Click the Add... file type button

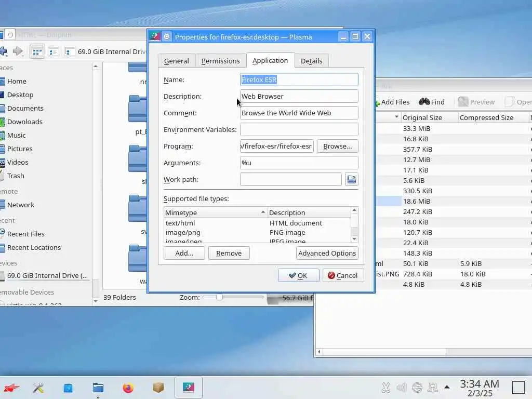[x=184, y=253]
